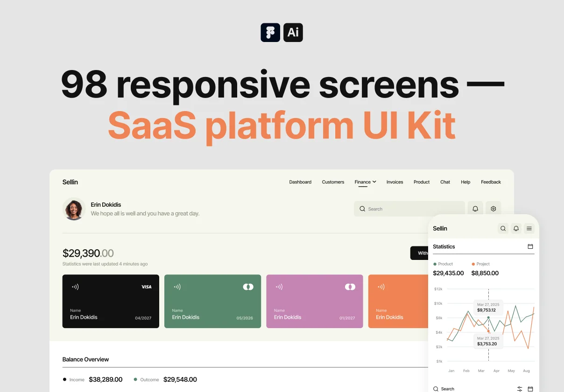Screen dimensions: 564x392
Task: Select the orange Erin Dokidis card
Action: [398, 301]
